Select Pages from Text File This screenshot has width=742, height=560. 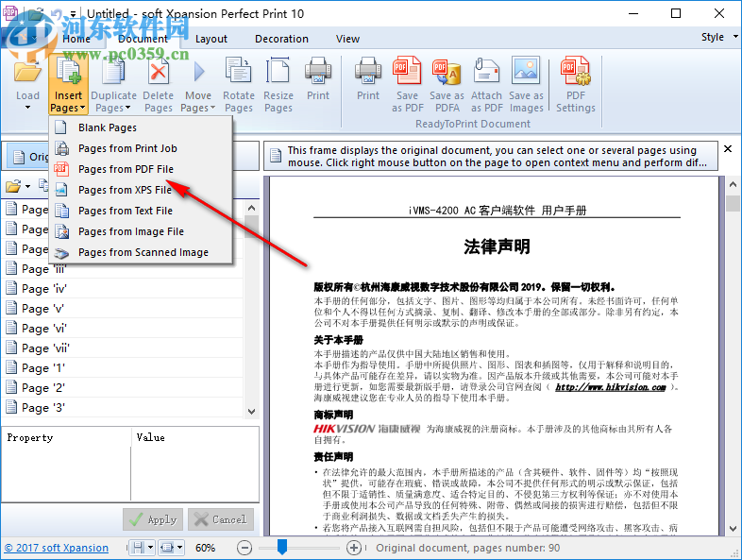(x=141, y=211)
